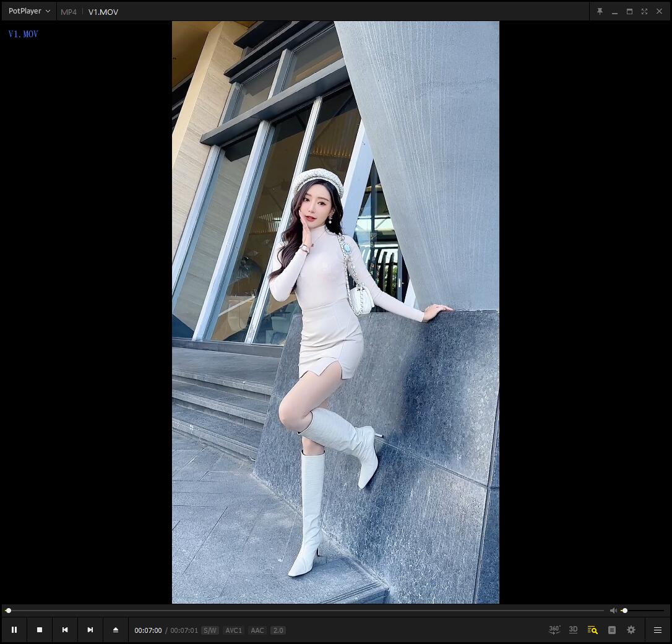Click the eject/open file button
This screenshot has width=672, height=644.
115,630
